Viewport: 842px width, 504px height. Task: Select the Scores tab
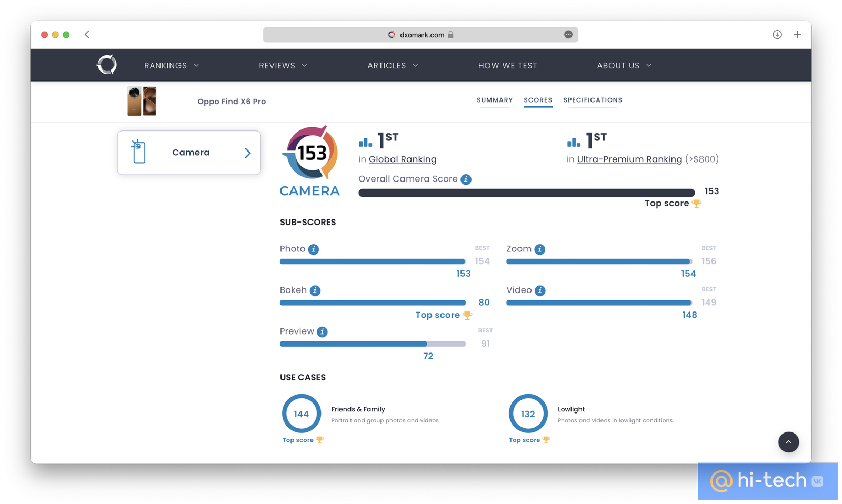[538, 100]
